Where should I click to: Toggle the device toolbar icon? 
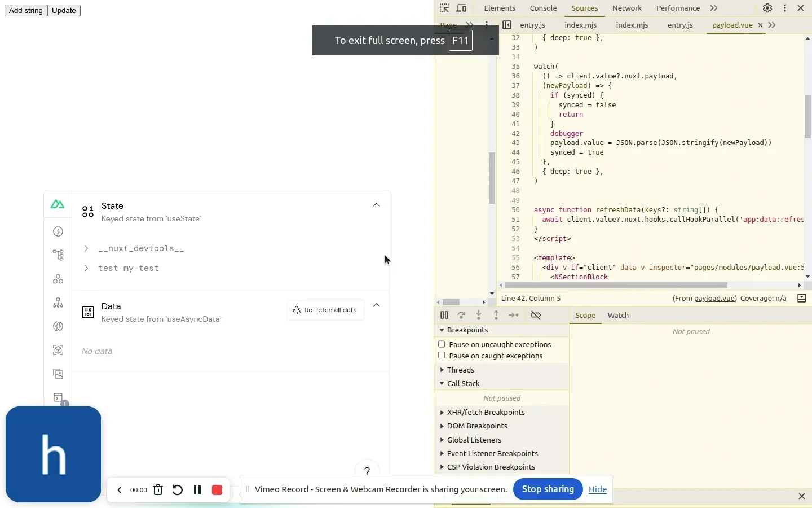pos(462,8)
